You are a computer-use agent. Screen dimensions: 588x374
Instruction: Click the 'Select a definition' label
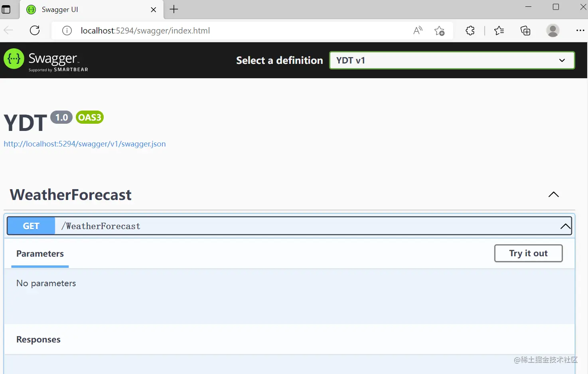(280, 60)
